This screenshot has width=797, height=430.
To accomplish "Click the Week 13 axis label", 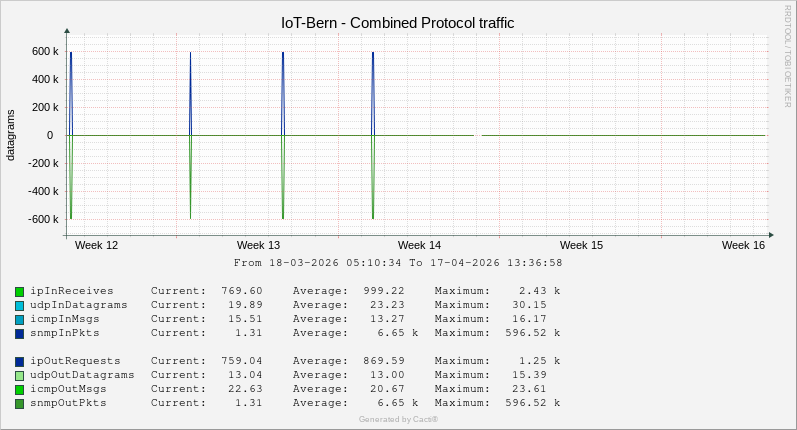I will 258,245.
